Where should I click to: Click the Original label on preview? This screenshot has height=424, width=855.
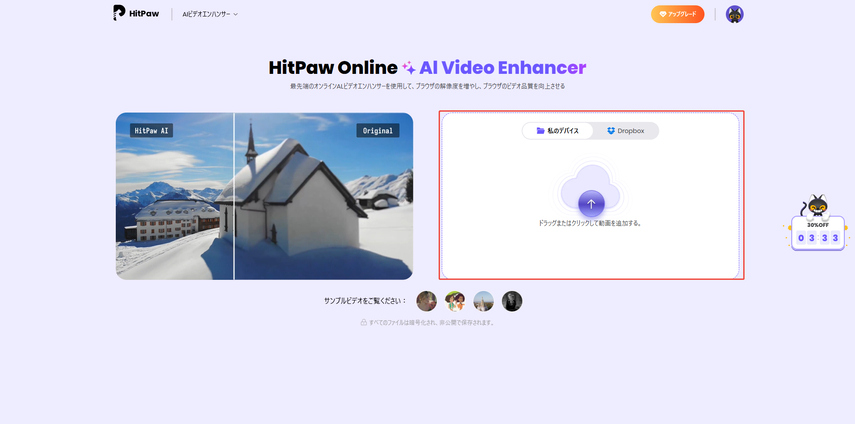pyautogui.click(x=378, y=131)
